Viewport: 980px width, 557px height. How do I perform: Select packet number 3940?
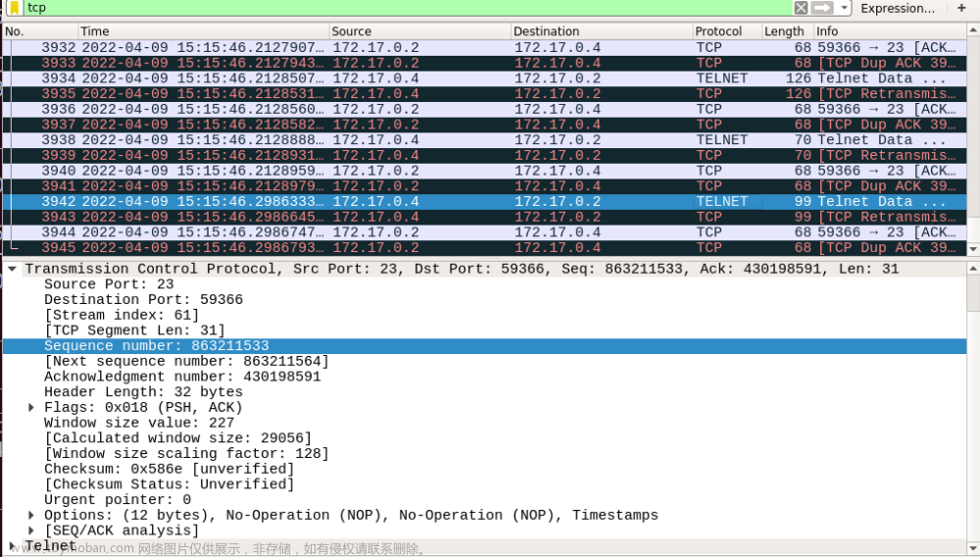click(484, 171)
